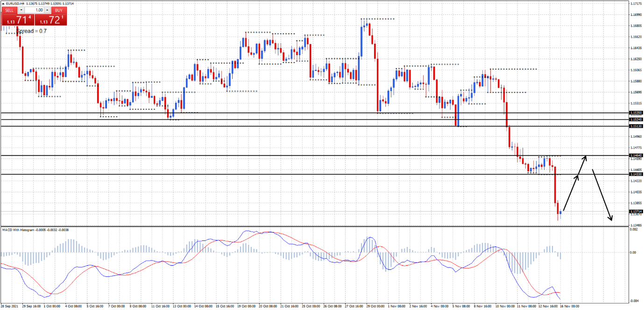The image size is (644, 310).
Task: Decrease lot volume with down arrow
Action: [21, 10]
